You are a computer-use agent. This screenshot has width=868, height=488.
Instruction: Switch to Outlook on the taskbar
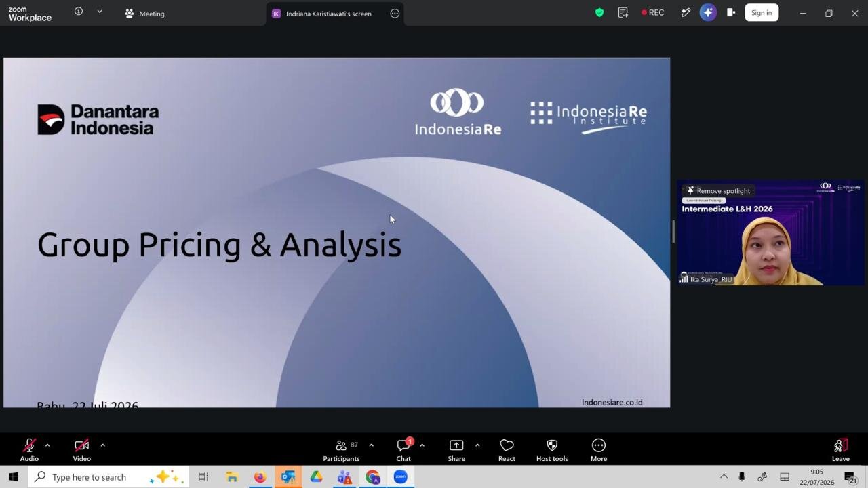[x=288, y=477]
